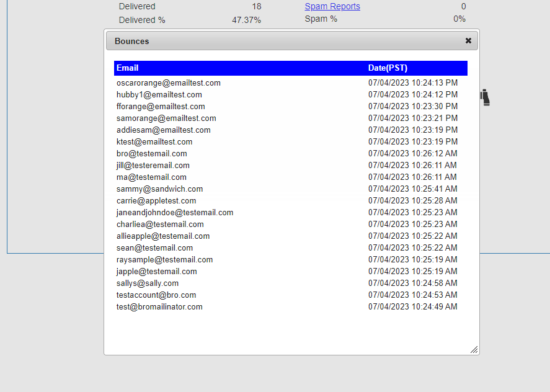Select carrie@appletest.com email
The image size is (550, 392).
pos(156,201)
